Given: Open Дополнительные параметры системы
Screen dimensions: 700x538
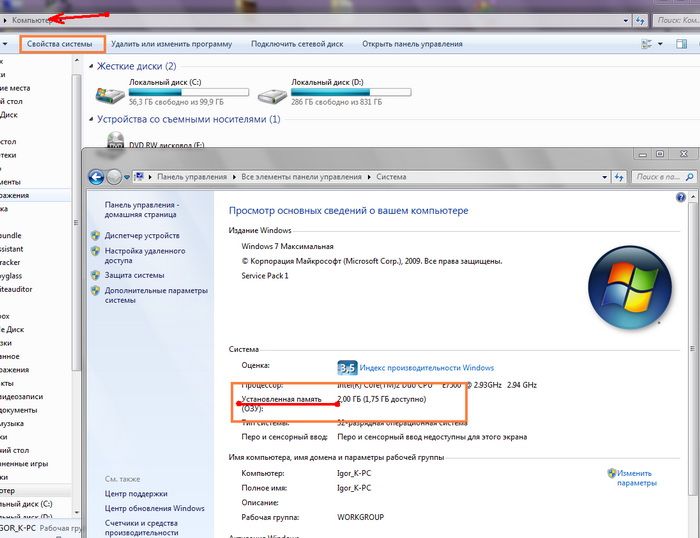Looking at the screenshot, I should coord(156,296).
